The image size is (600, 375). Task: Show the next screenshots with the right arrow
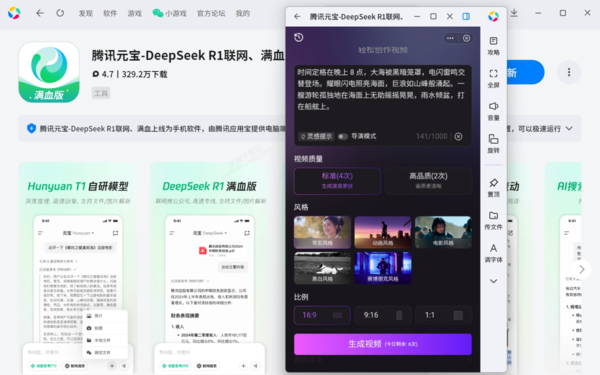[x=581, y=269]
